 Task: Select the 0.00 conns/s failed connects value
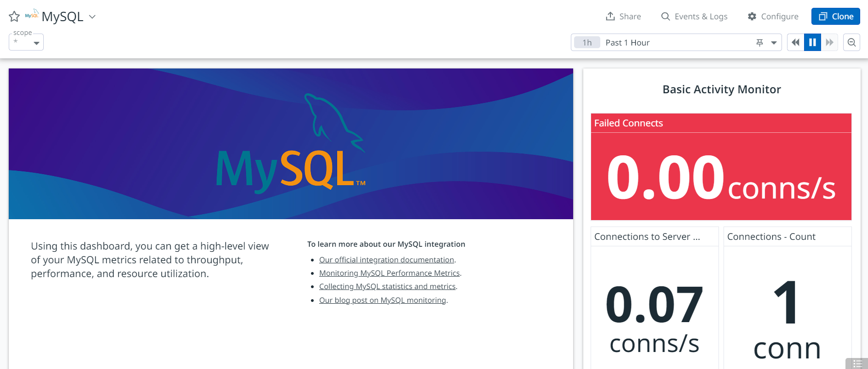tap(721, 178)
